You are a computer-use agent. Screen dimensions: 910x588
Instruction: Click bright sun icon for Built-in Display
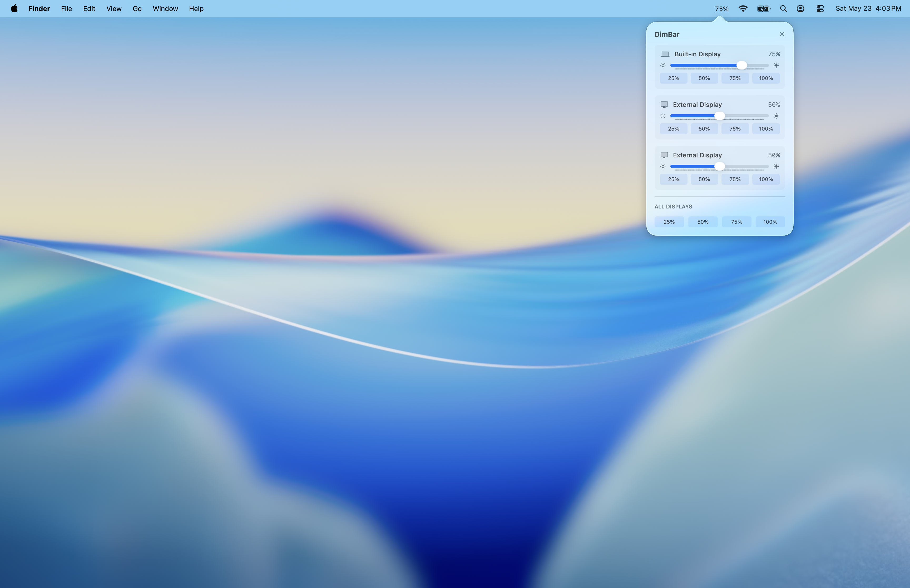[776, 65]
